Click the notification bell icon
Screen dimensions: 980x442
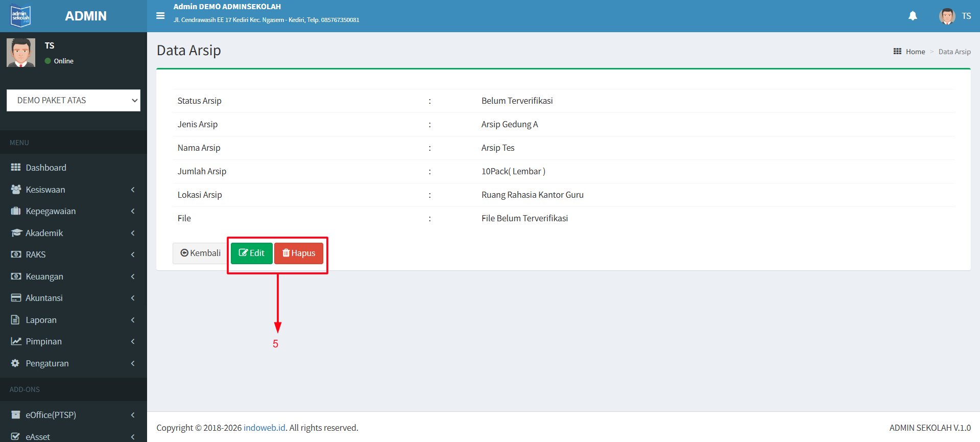click(x=913, y=16)
